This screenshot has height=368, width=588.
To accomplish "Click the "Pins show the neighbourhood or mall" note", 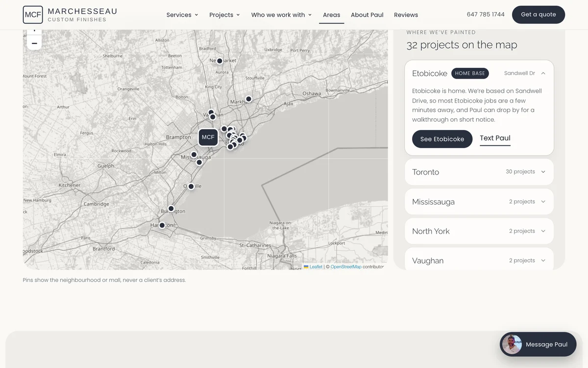I will coord(104,280).
